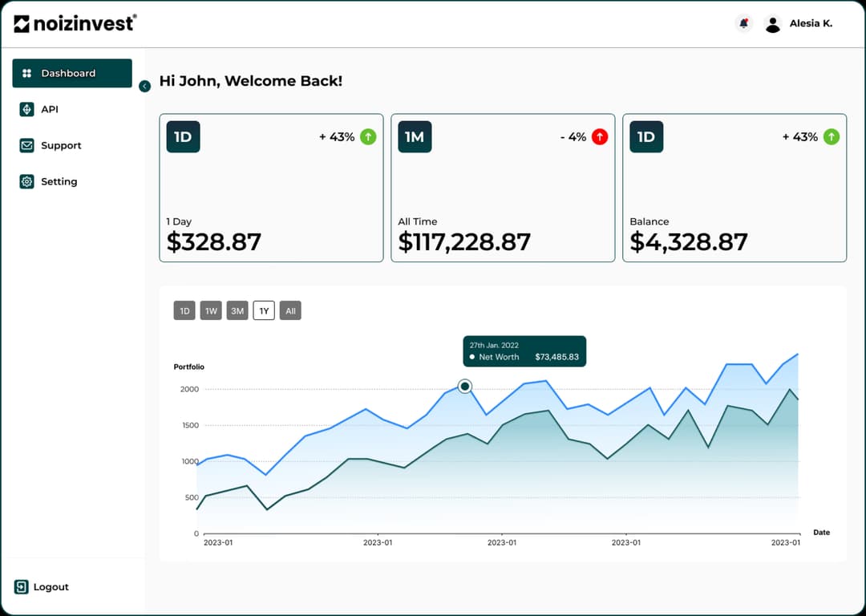The image size is (866, 616).
Task: Click the red arrow on All Time card
Action: [x=600, y=137]
